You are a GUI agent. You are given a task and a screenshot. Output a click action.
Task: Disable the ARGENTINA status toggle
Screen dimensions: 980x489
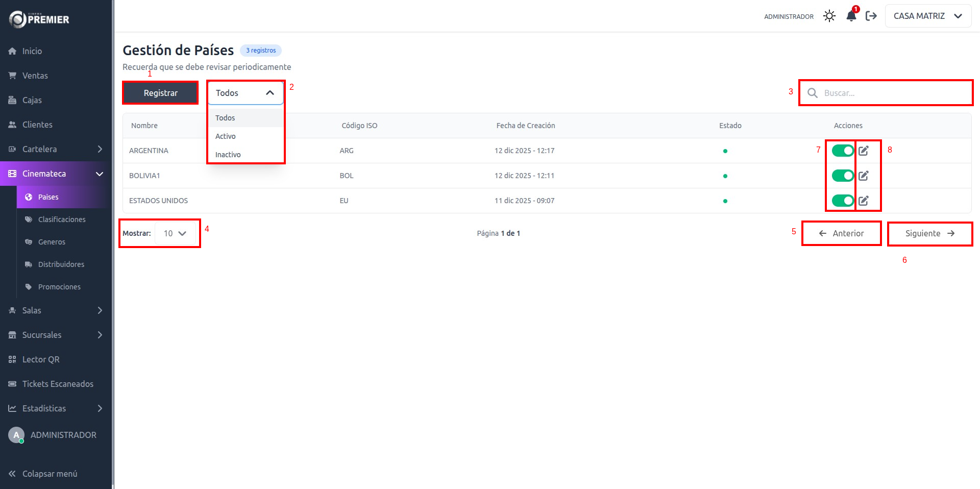(x=843, y=151)
